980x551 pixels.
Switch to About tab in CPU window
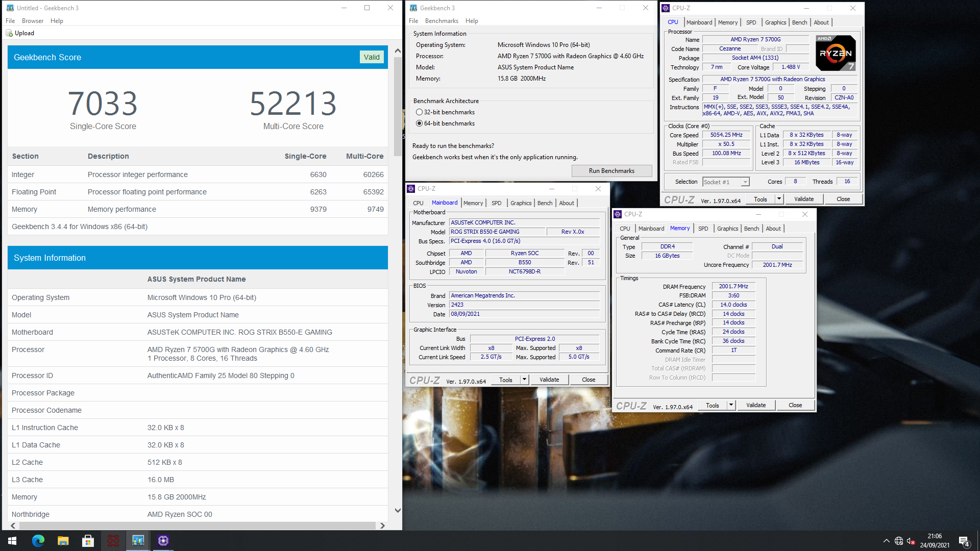coord(821,22)
